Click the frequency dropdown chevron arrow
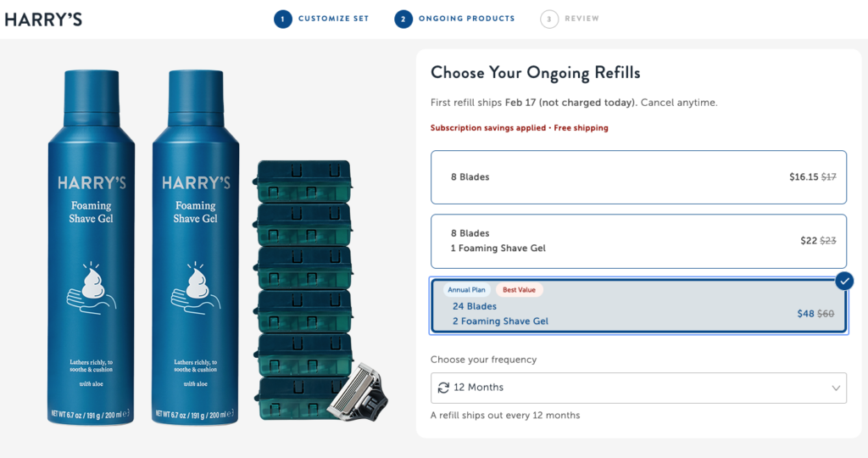Image resolution: width=868 pixels, height=458 pixels. coord(836,388)
